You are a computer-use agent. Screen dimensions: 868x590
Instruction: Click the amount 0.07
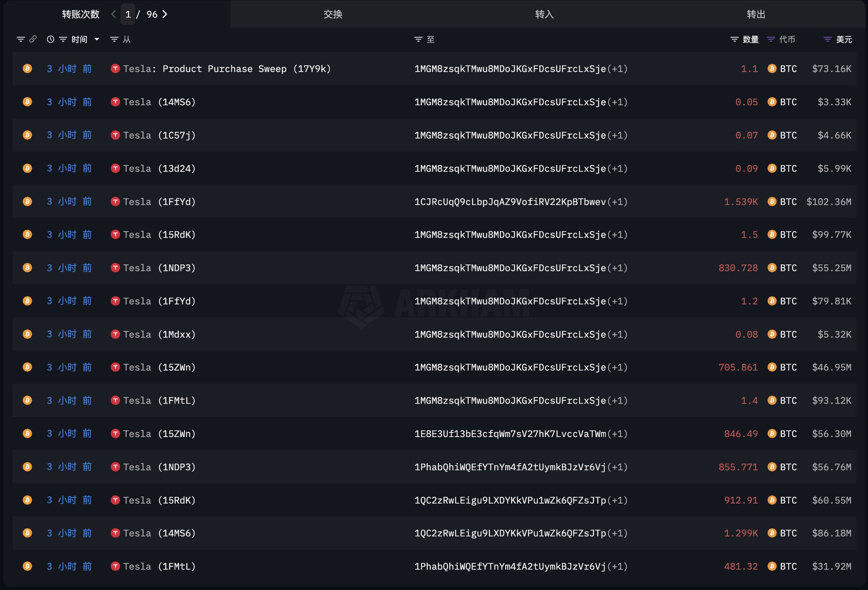coord(746,135)
